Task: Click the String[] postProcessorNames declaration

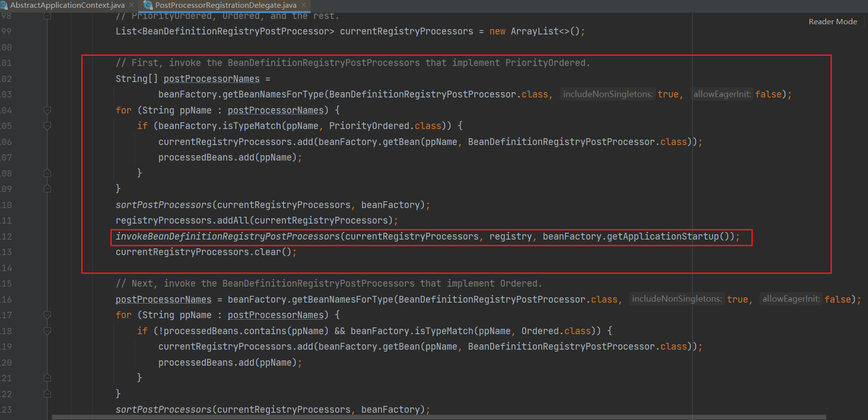Action: [187, 79]
